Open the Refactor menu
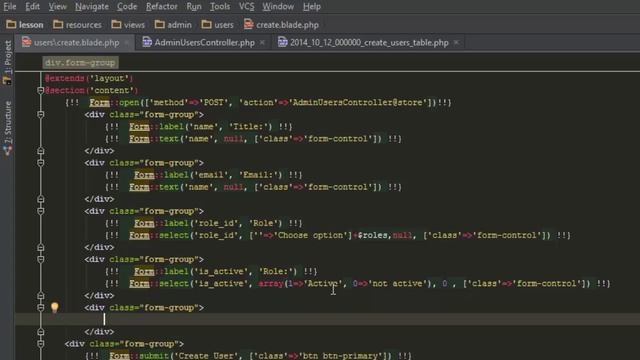Viewport: 640px width, 360px height. click(x=162, y=7)
